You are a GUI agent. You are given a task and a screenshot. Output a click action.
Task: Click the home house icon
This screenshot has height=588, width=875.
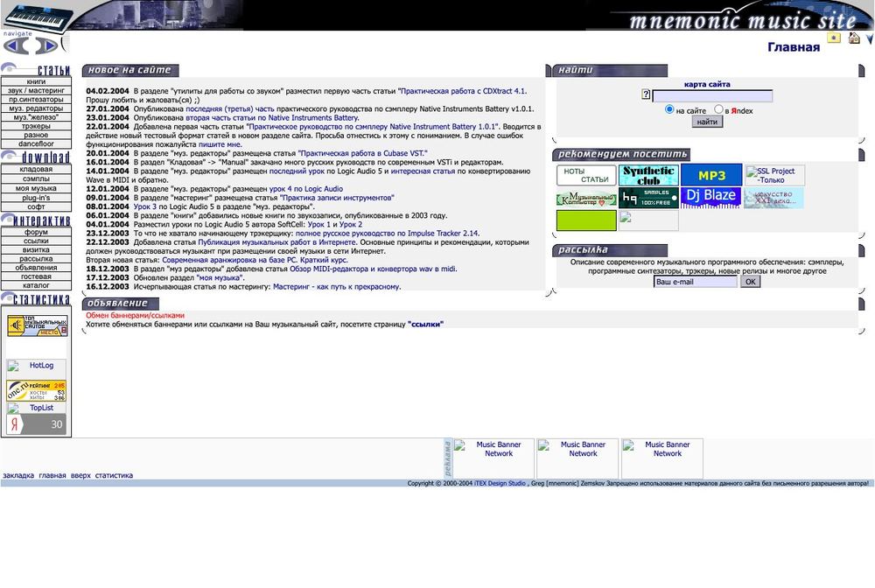pos(854,38)
